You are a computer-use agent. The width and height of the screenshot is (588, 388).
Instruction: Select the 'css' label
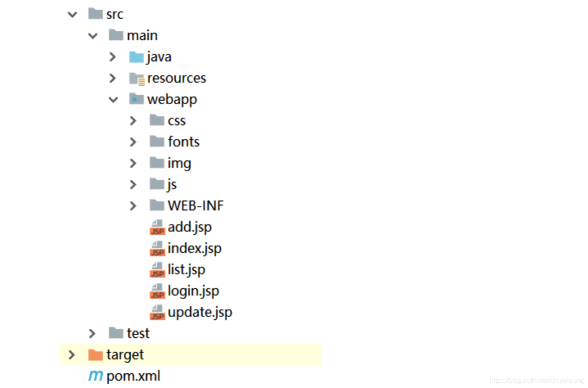click(x=177, y=121)
